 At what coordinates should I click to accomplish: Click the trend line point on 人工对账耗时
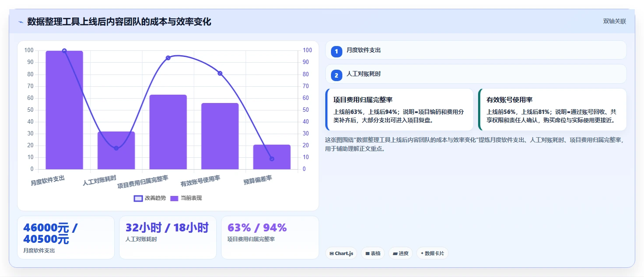[x=116, y=148]
